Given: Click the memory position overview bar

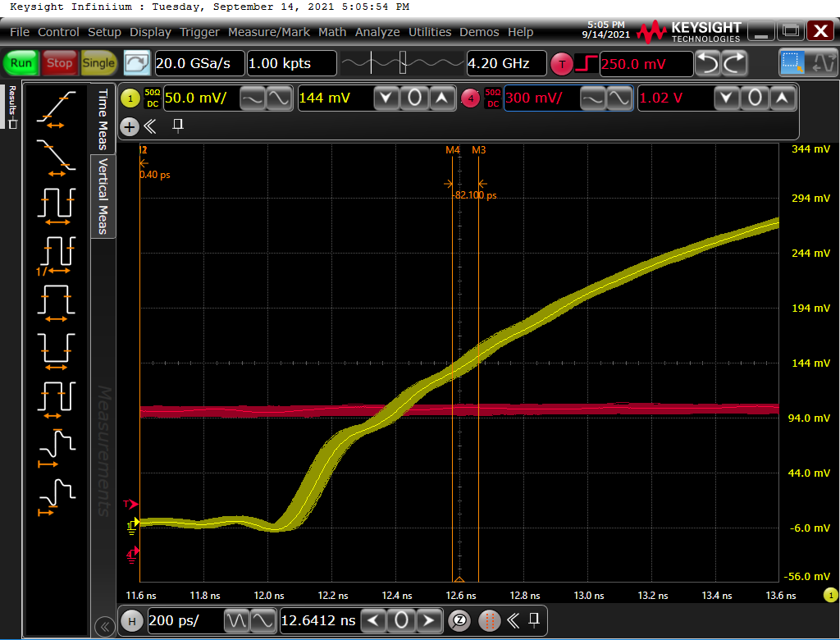Looking at the screenshot, I should pyautogui.click(x=401, y=63).
